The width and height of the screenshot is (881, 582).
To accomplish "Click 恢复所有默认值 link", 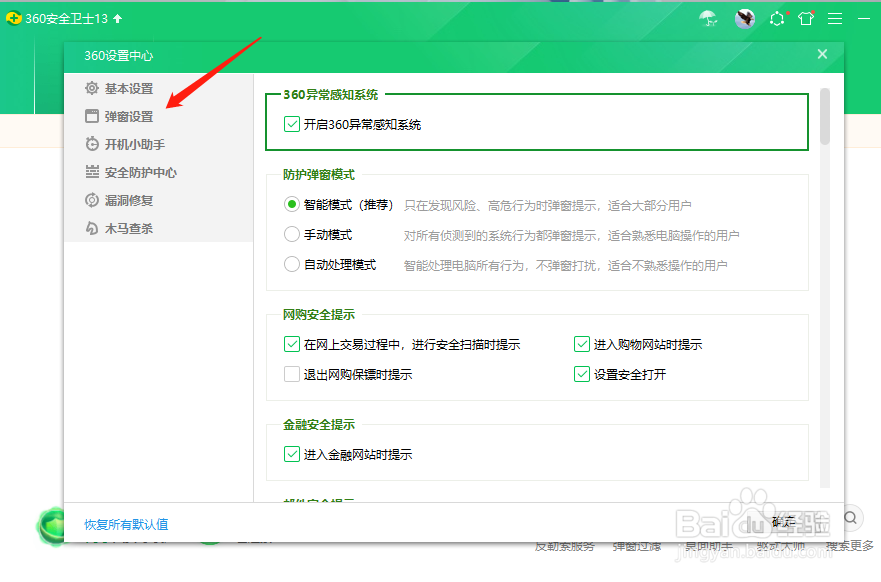I will [126, 524].
